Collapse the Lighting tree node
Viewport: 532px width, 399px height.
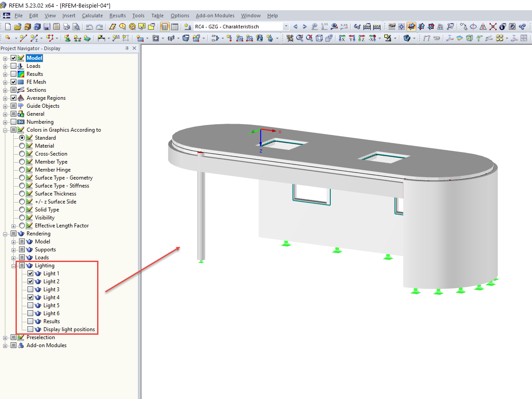pyautogui.click(x=13, y=266)
